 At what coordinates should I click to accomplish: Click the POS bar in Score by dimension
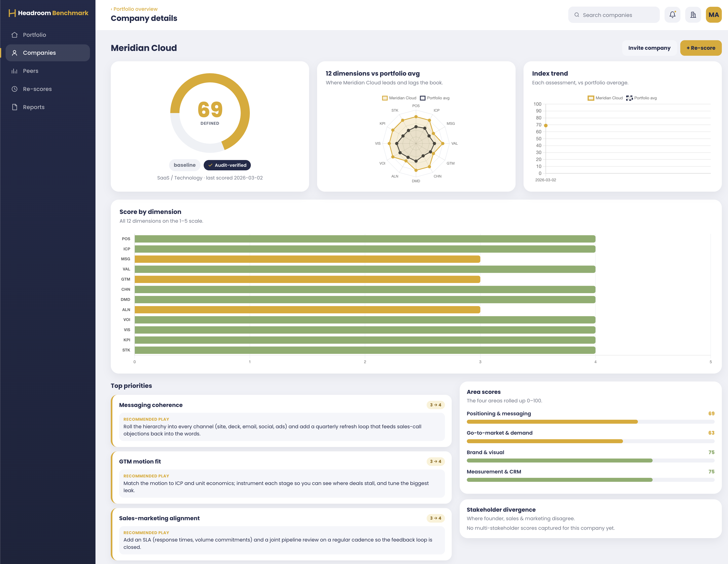pos(365,239)
